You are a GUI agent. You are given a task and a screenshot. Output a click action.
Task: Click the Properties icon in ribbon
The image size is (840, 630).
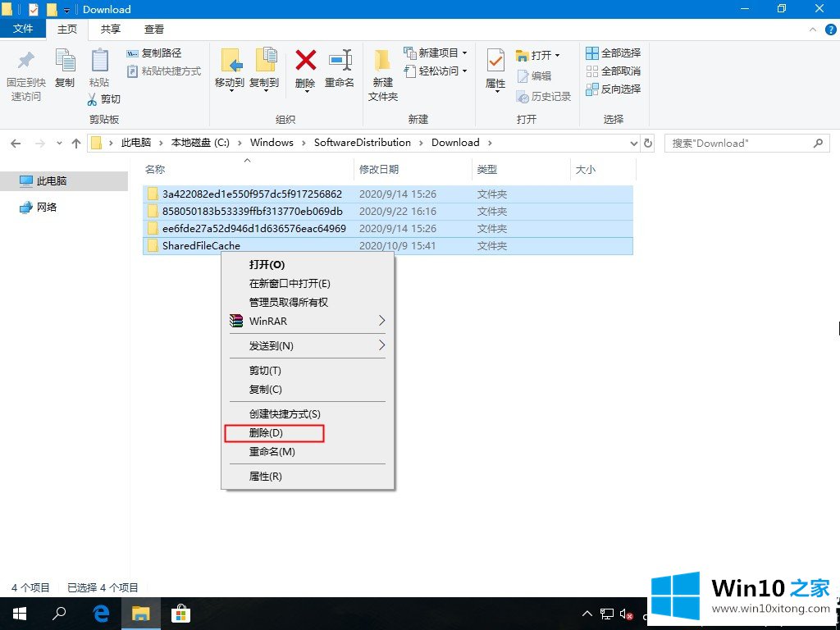pyautogui.click(x=495, y=62)
